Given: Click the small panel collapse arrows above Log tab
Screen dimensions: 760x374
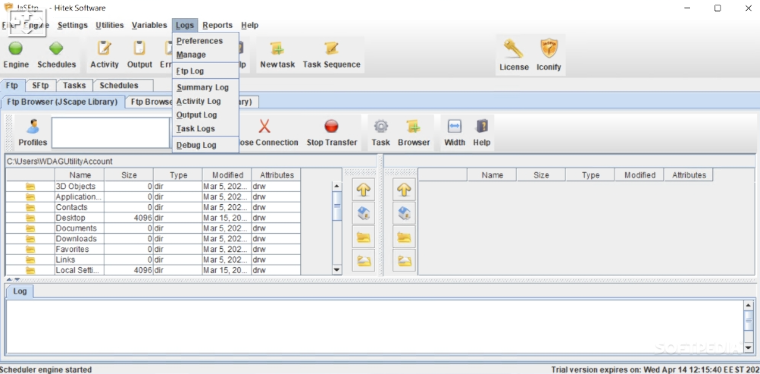Looking at the screenshot, I should click(13, 280).
